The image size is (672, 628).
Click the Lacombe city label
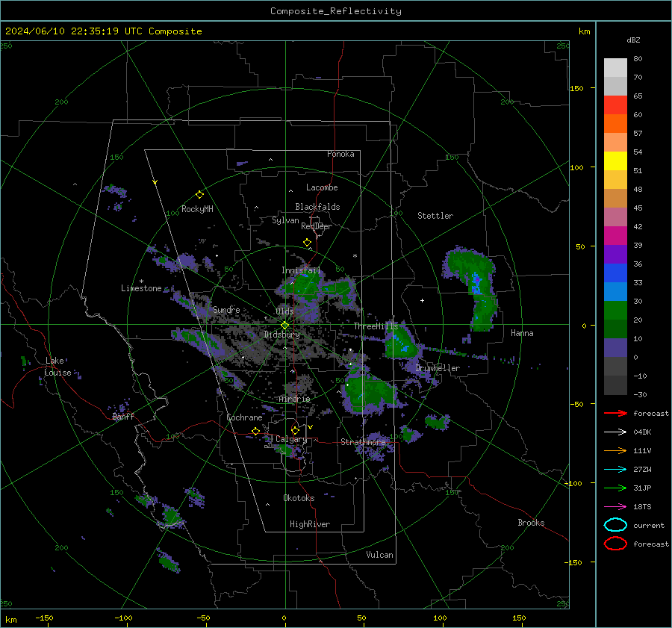tap(322, 187)
